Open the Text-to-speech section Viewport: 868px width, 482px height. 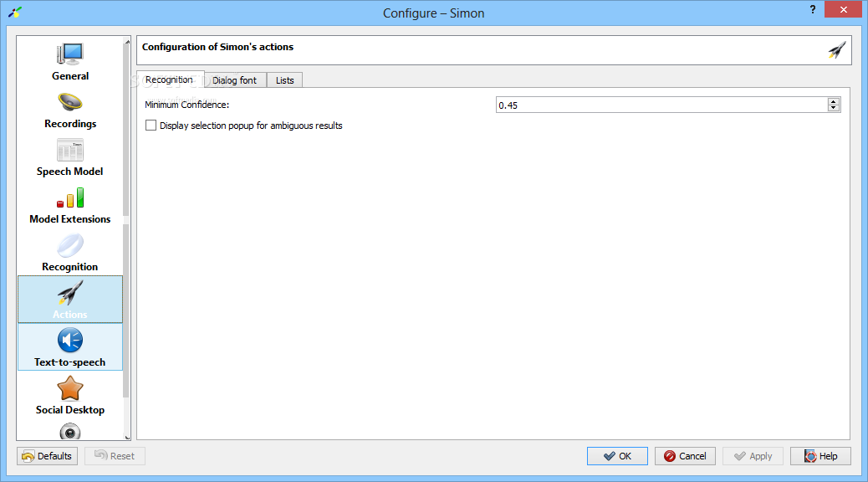tap(69, 347)
